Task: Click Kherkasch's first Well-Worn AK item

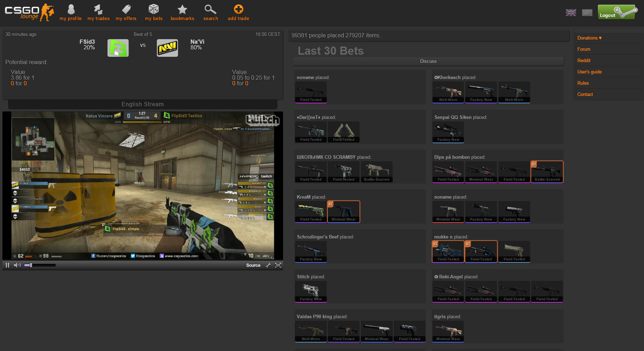Action: coord(448,92)
